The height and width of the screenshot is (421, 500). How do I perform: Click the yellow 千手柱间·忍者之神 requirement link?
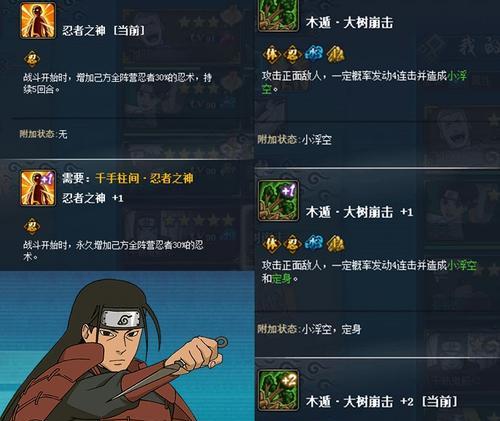[x=144, y=178]
